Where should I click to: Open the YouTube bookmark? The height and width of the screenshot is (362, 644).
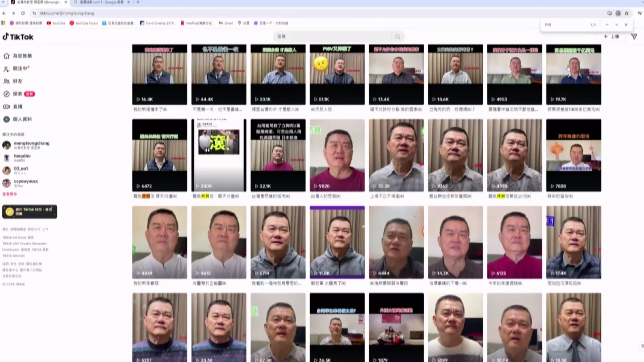pos(56,23)
